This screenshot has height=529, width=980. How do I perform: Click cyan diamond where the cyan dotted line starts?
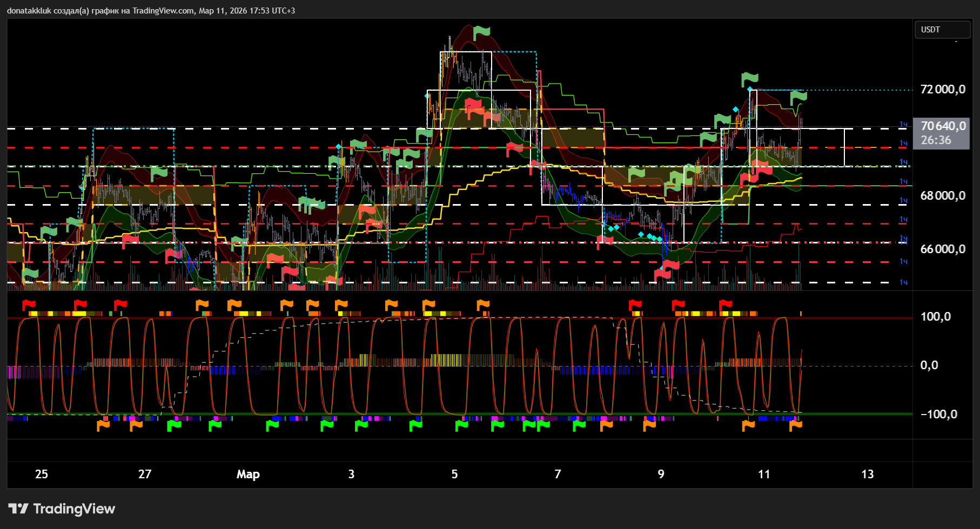(x=750, y=89)
